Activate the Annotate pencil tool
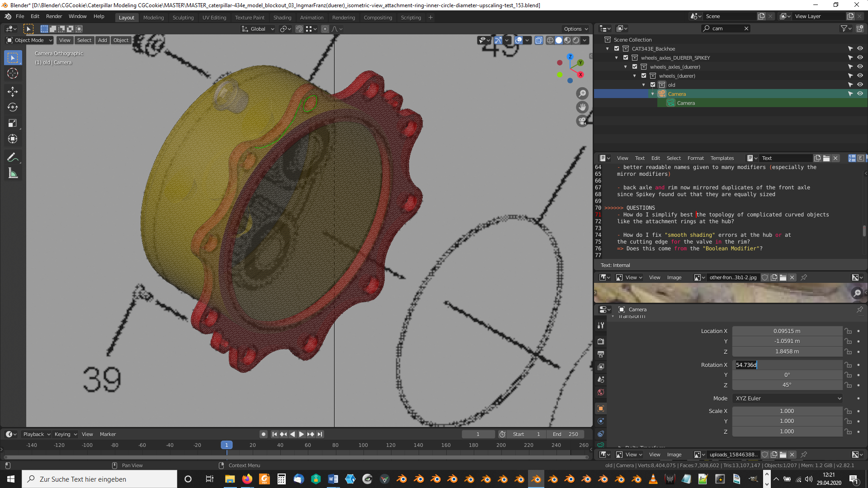This screenshot has height=488, width=868. coord(13,157)
